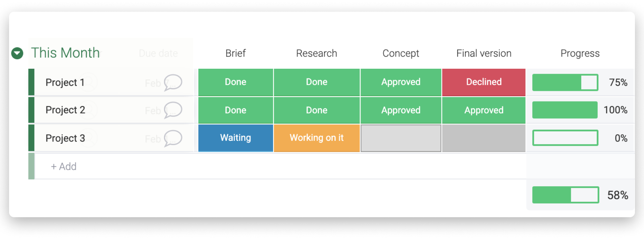This screenshot has height=239, width=644.
Task: Click the 58% summary progress bar
Action: (566, 195)
